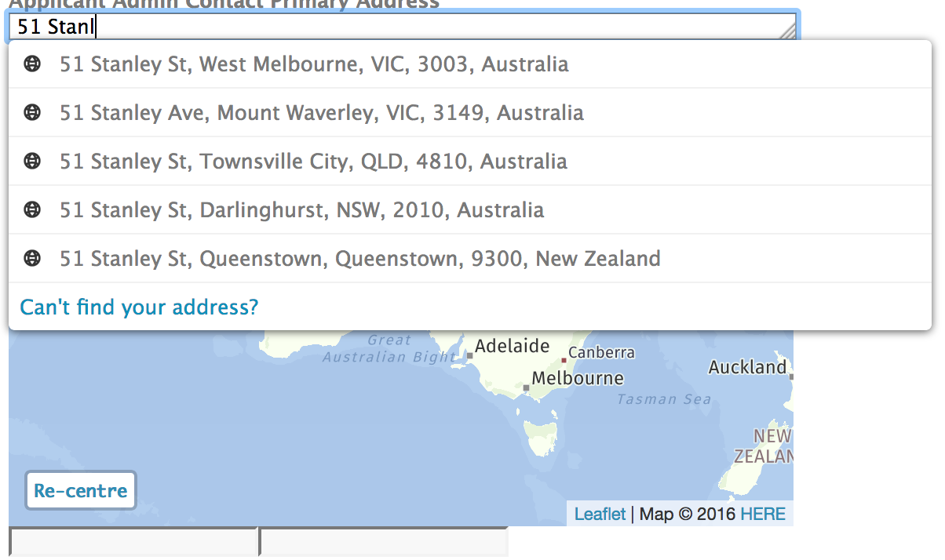
Task: Click globe icon beside Townsville City suggestion
Action: click(32, 162)
